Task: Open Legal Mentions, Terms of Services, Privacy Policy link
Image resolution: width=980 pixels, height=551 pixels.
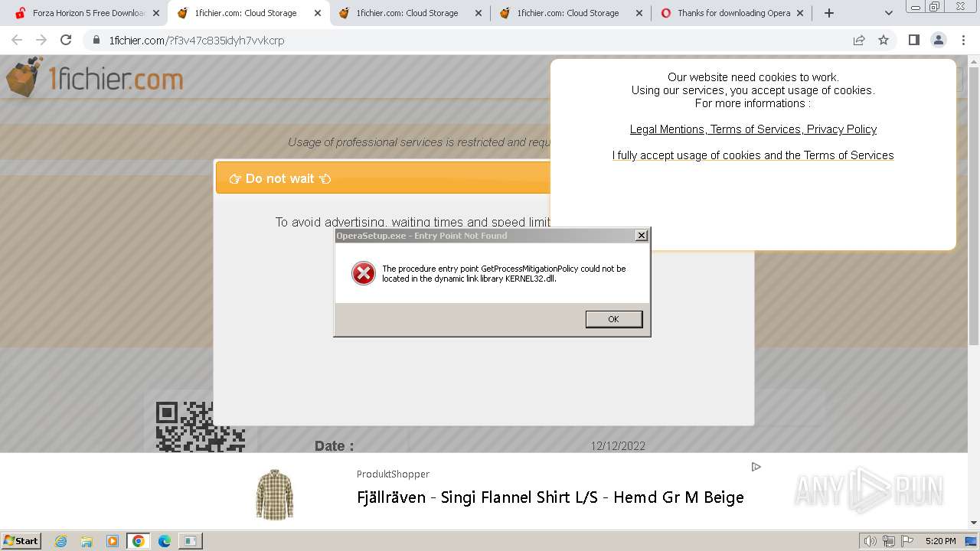Action: coord(753,129)
